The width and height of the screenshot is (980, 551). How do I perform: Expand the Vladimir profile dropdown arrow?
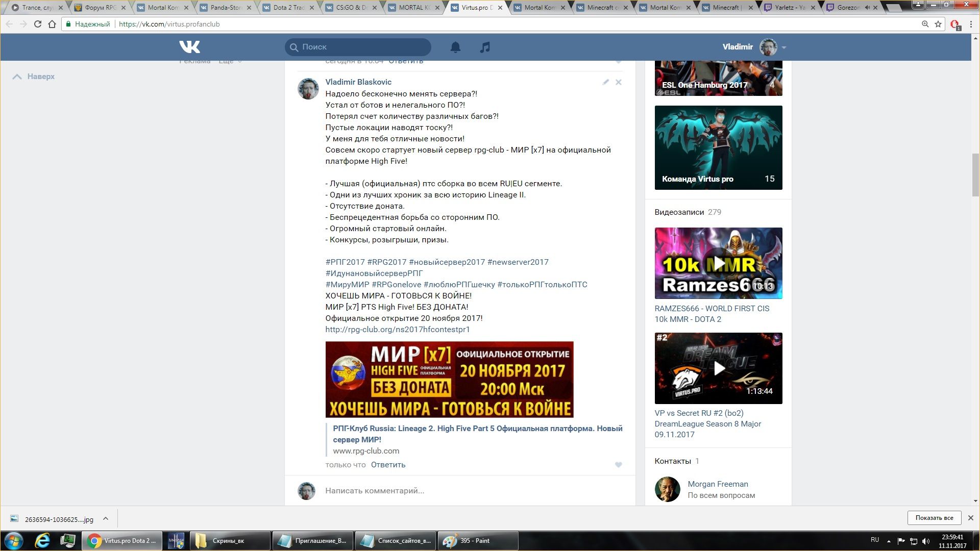click(784, 47)
